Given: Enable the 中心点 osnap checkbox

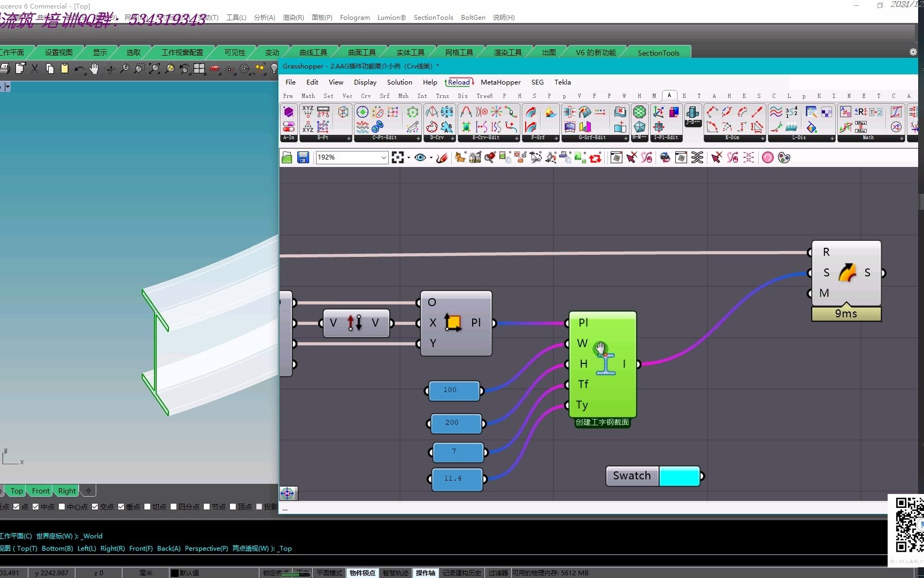Looking at the screenshot, I should tap(61, 506).
